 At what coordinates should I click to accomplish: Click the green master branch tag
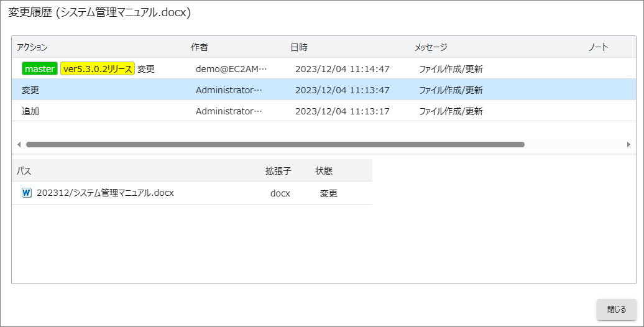click(x=40, y=69)
